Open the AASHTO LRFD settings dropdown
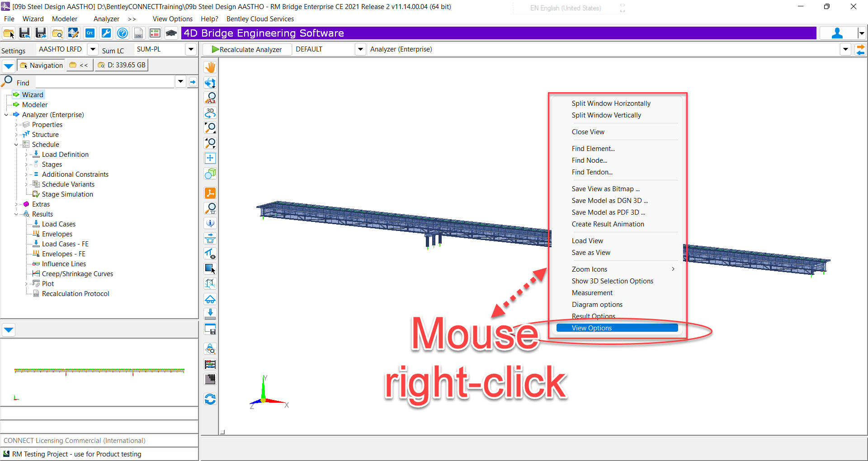Image resolution: width=868 pixels, height=461 pixels. [x=93, y=49]
